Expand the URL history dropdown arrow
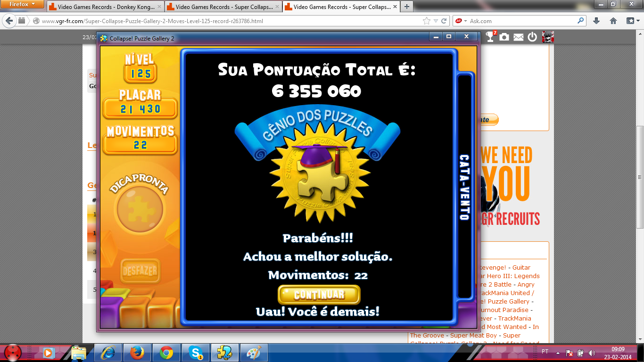644x362 pixels. pos(436,21)
